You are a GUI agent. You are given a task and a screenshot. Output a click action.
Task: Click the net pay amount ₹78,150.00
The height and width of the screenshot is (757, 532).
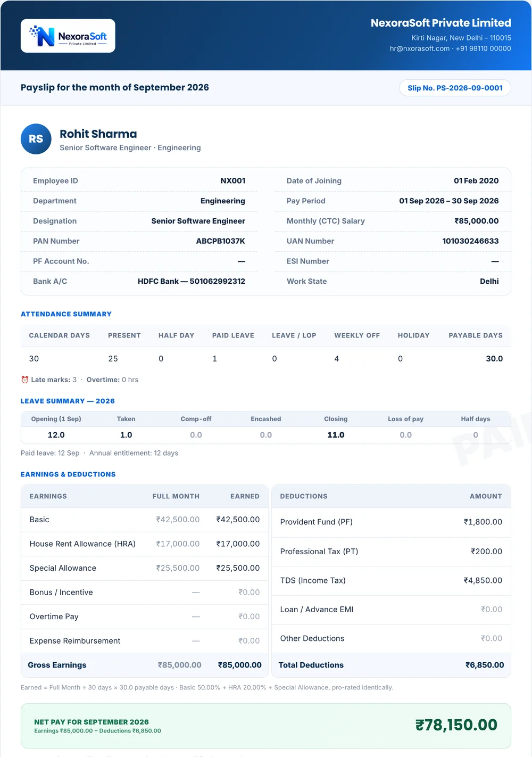tap(456, 725)
